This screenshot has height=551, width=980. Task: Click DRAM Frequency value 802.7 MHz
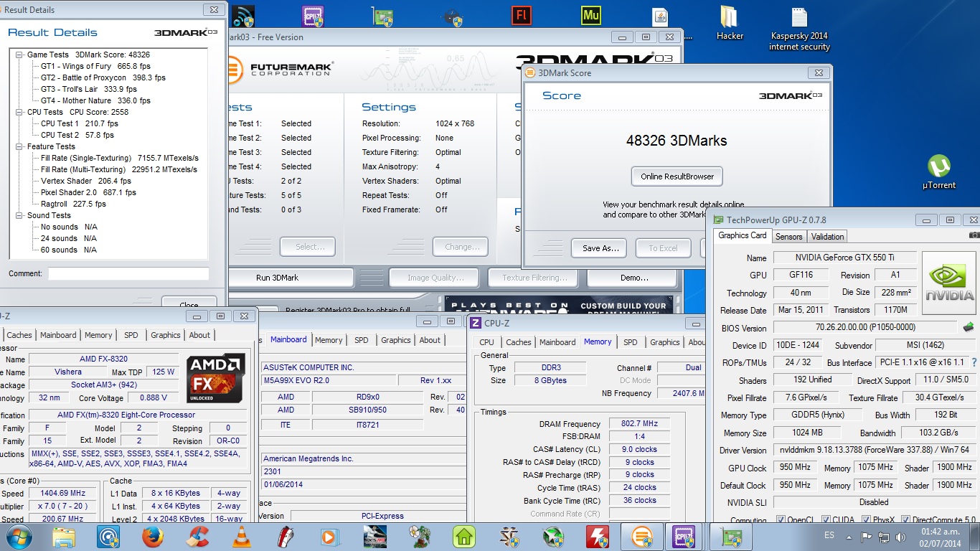(639, 424)
